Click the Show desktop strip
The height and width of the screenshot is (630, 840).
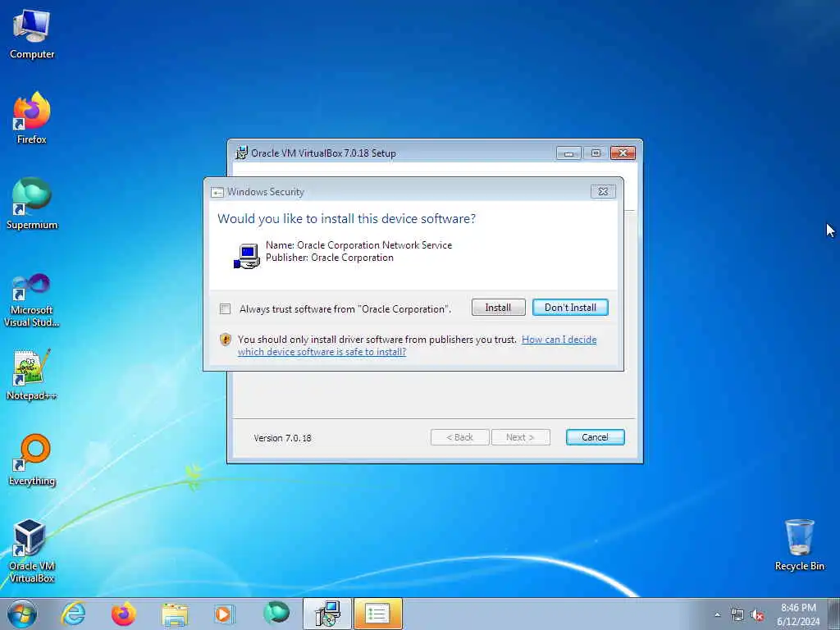click(x=834, y=614)
